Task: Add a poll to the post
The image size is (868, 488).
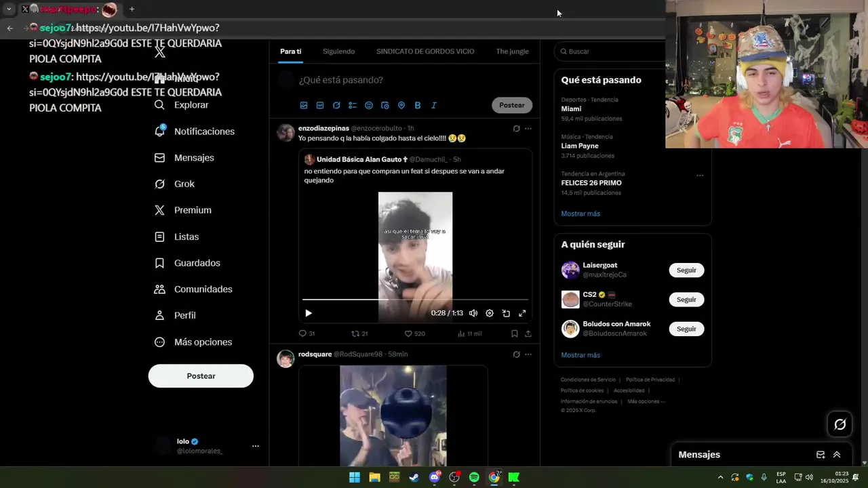Action: [x=353, y=105]
